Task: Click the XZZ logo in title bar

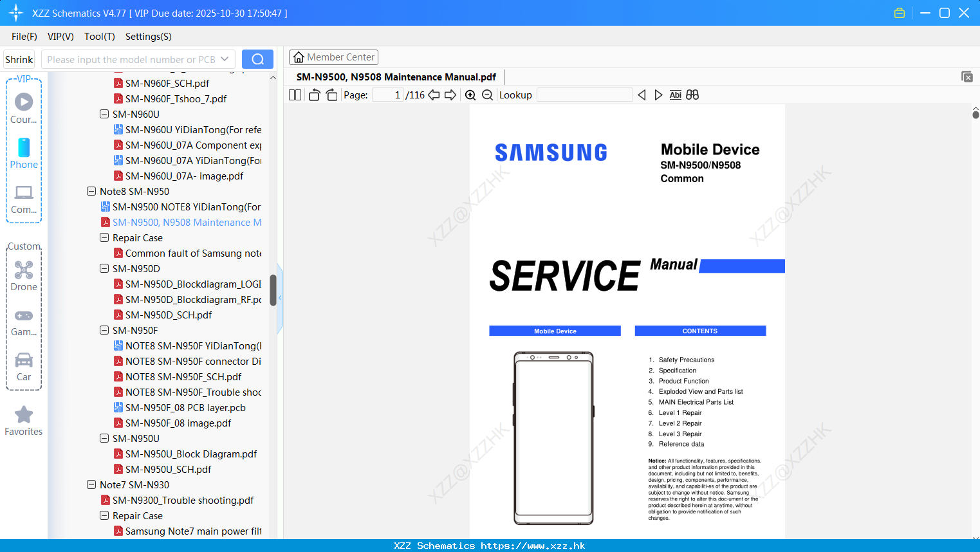Action: pos(16,13)
